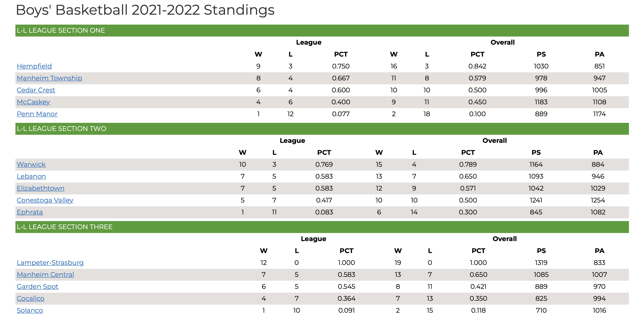The image size is (644, 318).
Task: Open Cedar Crest team page
Action: click(x=36, y=90)
